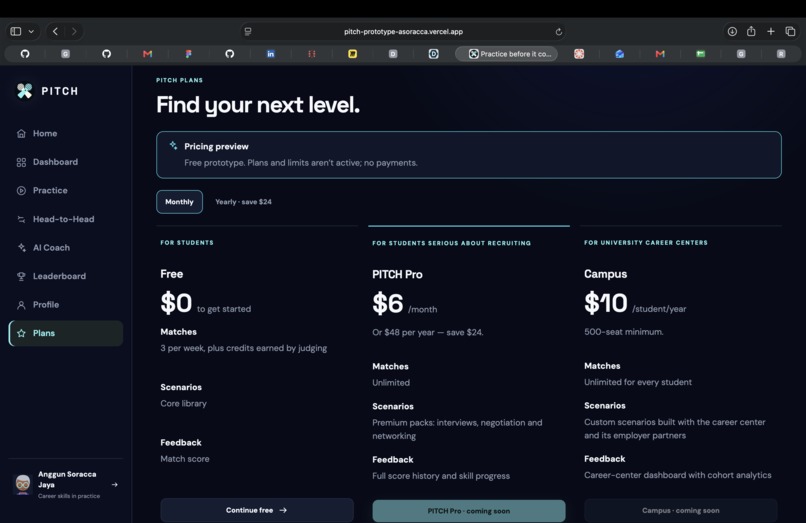Click the page menu icon in address bar
Screen dimensions: 806x523
point(248,31)
